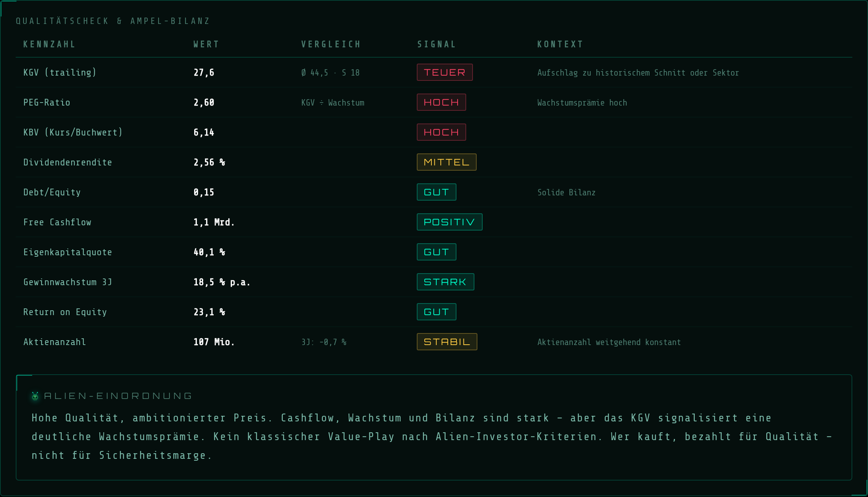Click the GUT badge for Eigenkapitalquote
Viewport: 868px width, 497px height.
point(437,252)
